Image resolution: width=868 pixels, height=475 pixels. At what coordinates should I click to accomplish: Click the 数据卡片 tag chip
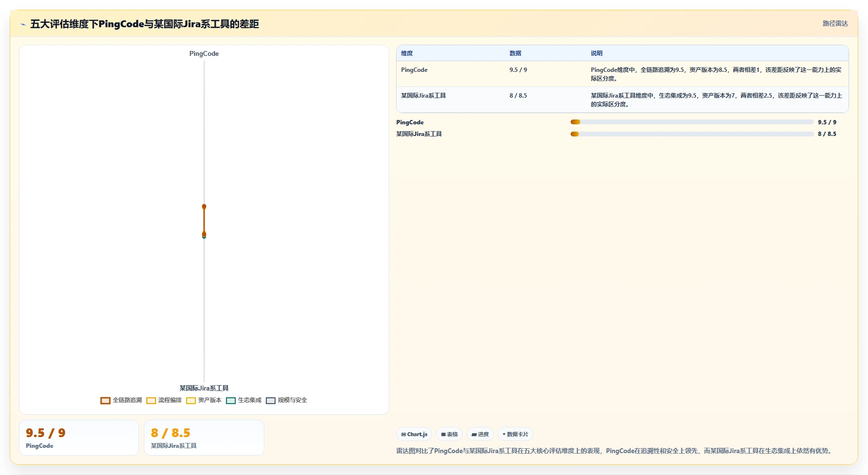(x=515, y=434)
